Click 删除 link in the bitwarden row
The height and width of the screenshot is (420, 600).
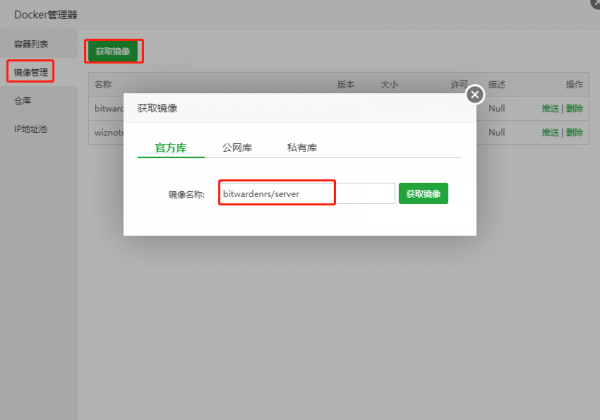(x=574, y=107)
